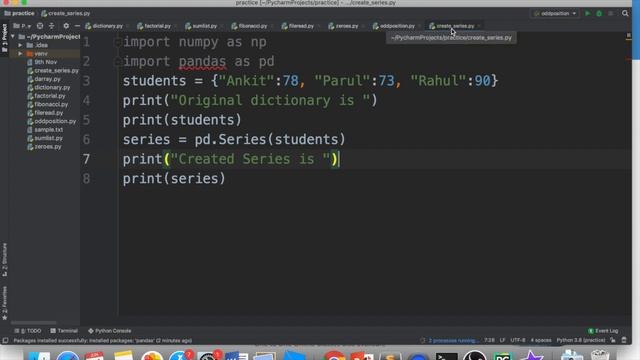Click the stop process icon in toolbar
This screenshot has width=640, height=360.
611,13
